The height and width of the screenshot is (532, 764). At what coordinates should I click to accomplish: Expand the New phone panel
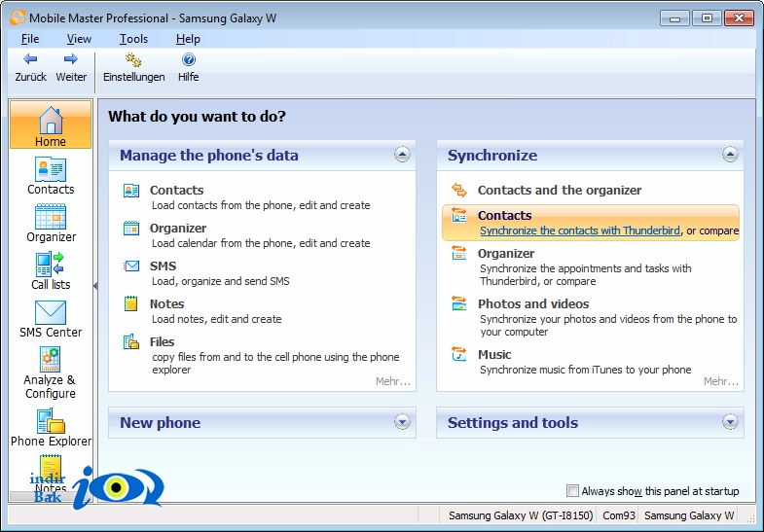tap(402, 421)
